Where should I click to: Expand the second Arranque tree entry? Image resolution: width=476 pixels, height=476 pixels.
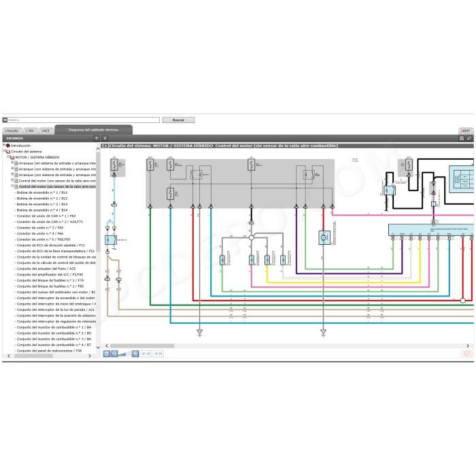(x=12, y=169)
